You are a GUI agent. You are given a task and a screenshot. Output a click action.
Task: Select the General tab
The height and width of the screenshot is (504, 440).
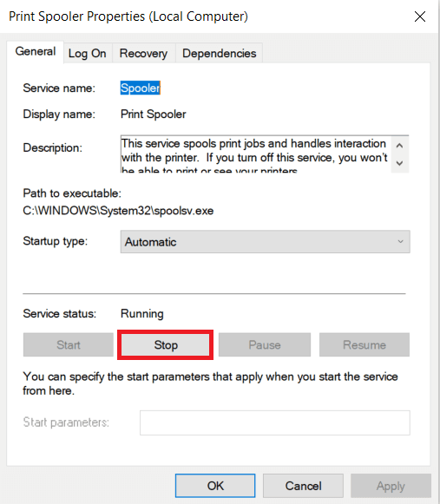click(x=36, y=52)
